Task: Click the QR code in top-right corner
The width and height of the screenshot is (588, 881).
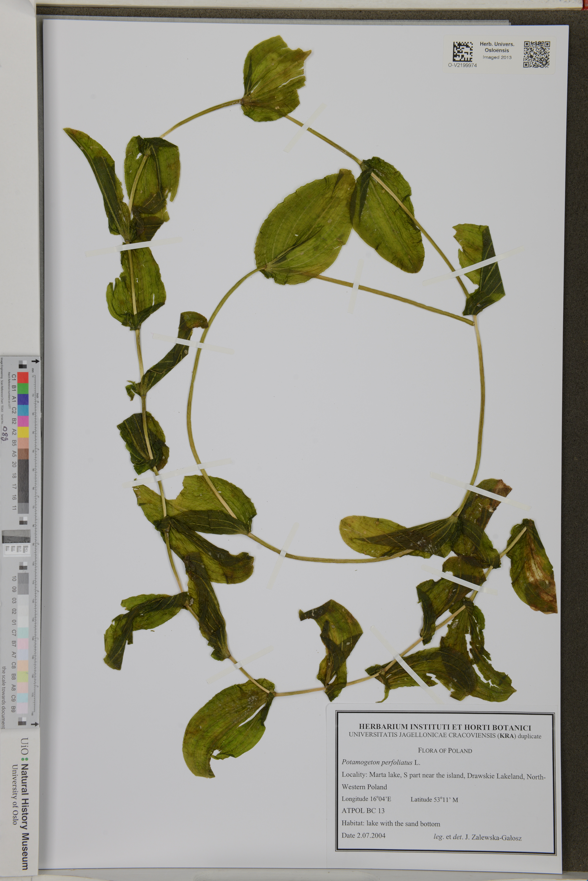Action: [x=537, y=54]
